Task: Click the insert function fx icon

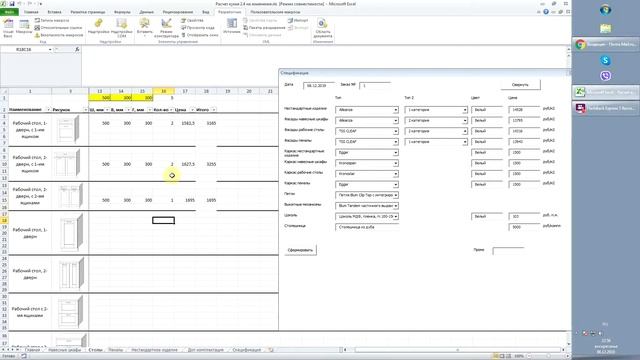Action: click(77, 49)
